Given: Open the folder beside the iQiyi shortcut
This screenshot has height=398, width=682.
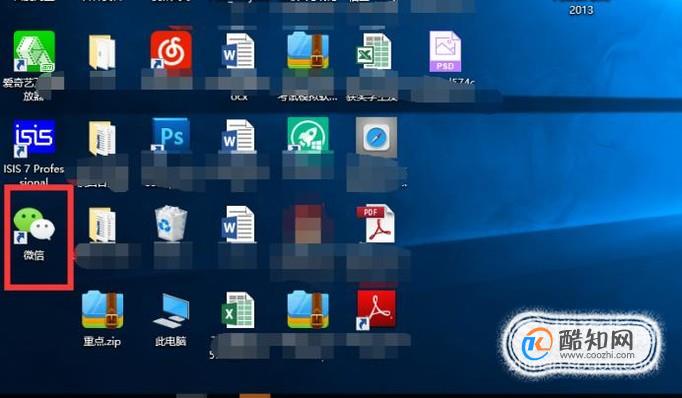Looking at the screenshot, I should coord(102,52).
